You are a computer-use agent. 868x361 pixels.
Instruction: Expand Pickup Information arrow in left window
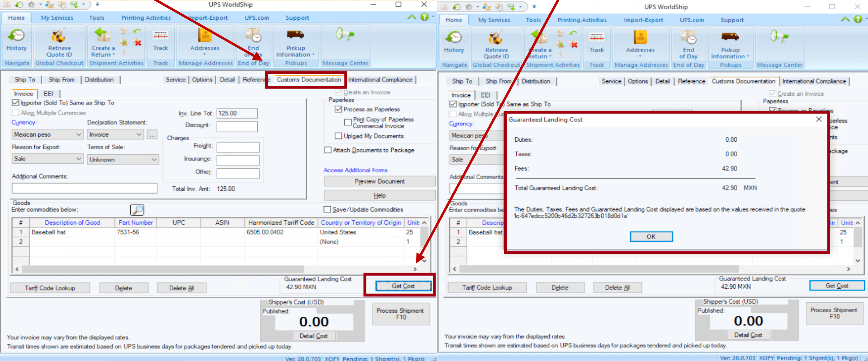coord(313,55)
